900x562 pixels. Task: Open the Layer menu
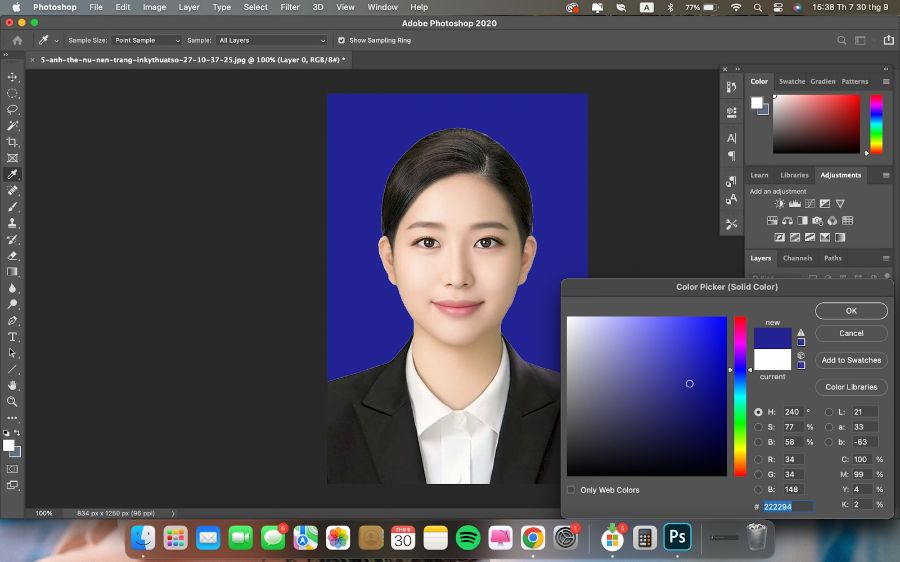click(189, 7)
